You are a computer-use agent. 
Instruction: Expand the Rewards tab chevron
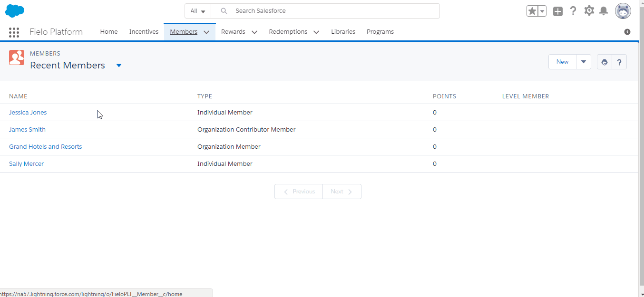254,32
